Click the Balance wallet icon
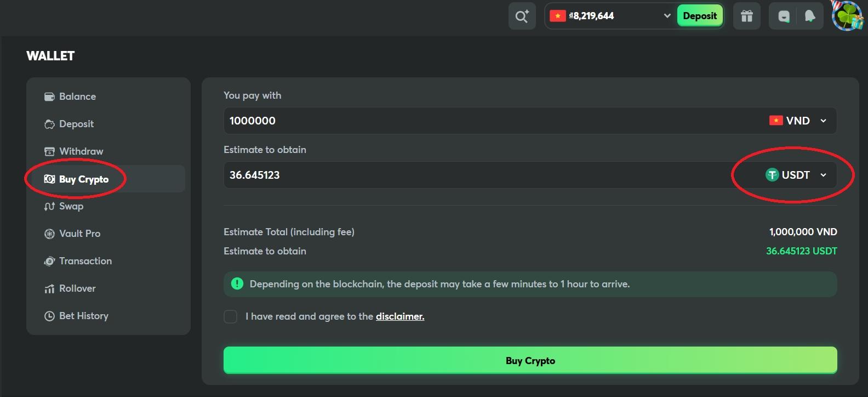Image resolution: width=868 pixels, height=397 pixels. click(x=49, y=97)
